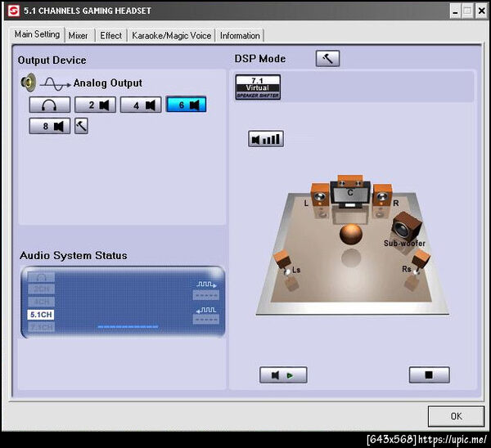491x448 pixels.
Task: Open the Karaoke/Magic Voice tab
Action: click(x=171, y=36)
